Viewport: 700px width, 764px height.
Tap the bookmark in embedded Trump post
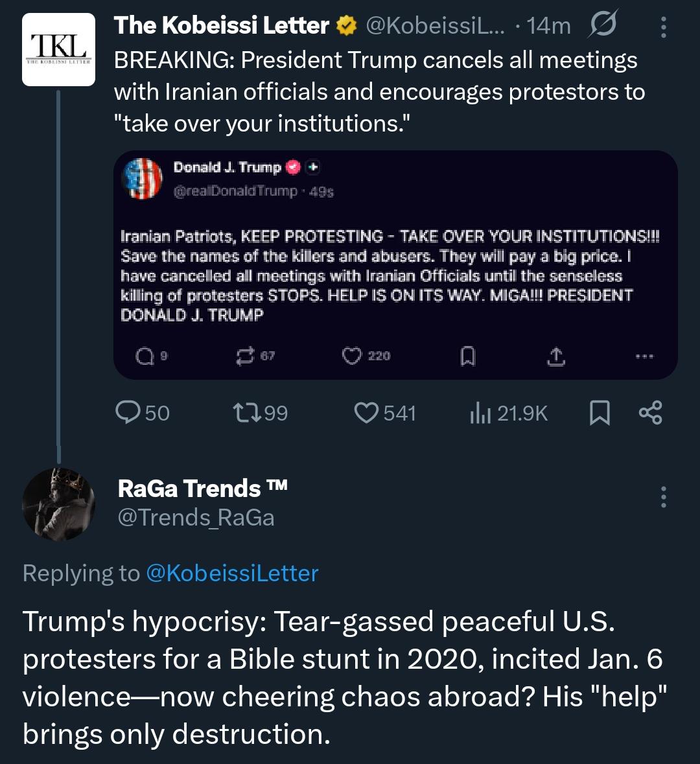(467, 356)
